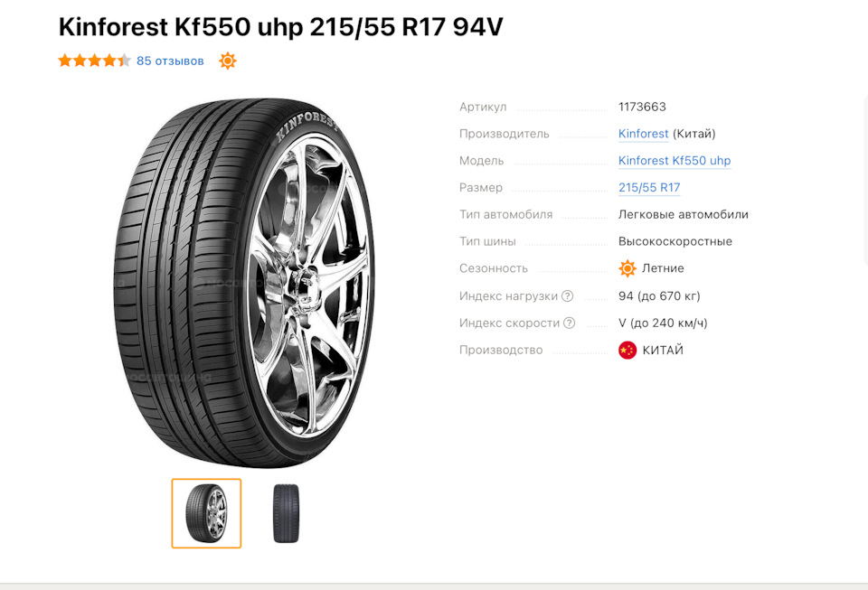Click the large main tire product image
This screenshot has height=590, width=868.
click(x=244, y=283)
